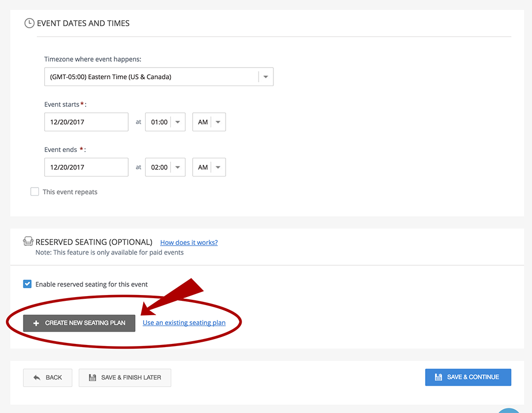Click the armchair icon next to Reserved Seating

pyautogui.click(x=28, y=242)
